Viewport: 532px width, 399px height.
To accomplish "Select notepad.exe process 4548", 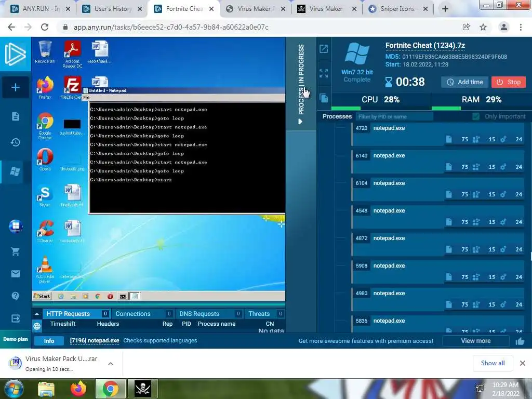I will [438, 217].
